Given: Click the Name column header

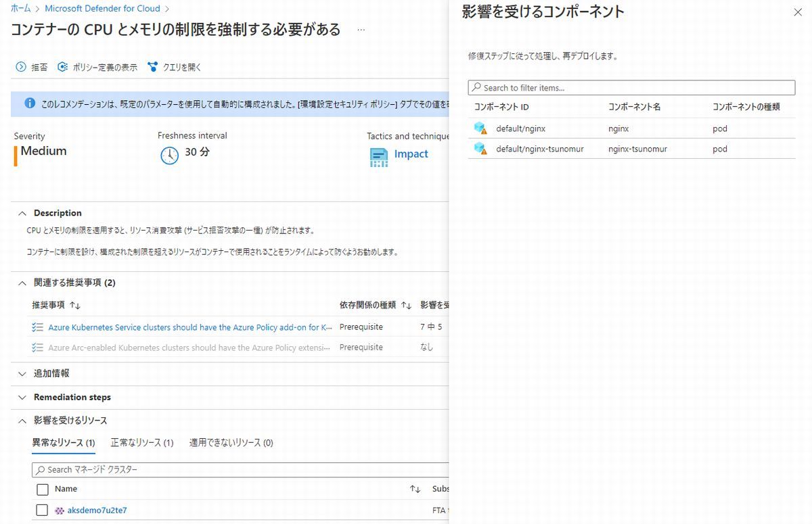Looking at the screenshot, I should pos(66,489).
